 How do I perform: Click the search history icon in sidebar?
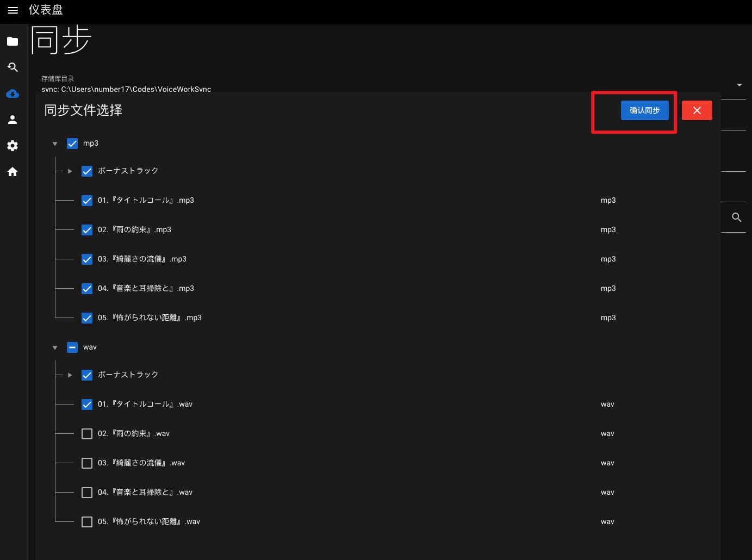(13, 67)
